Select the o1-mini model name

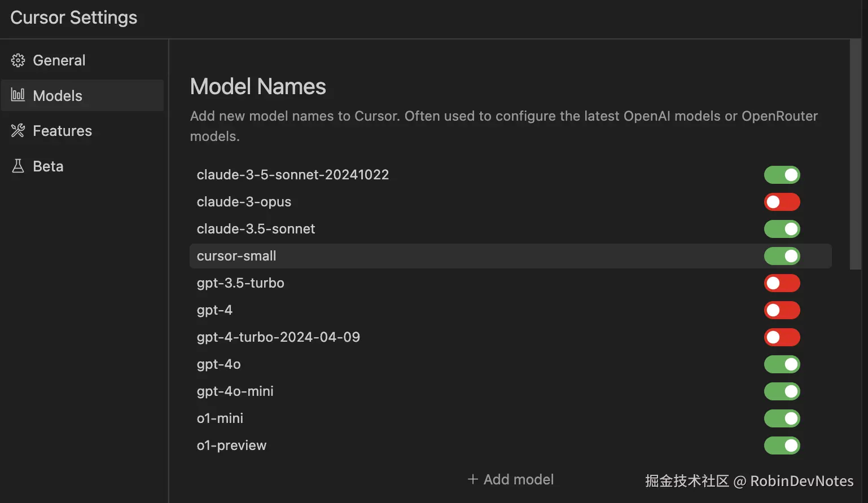pyautogui.click(x=220, y=418)
